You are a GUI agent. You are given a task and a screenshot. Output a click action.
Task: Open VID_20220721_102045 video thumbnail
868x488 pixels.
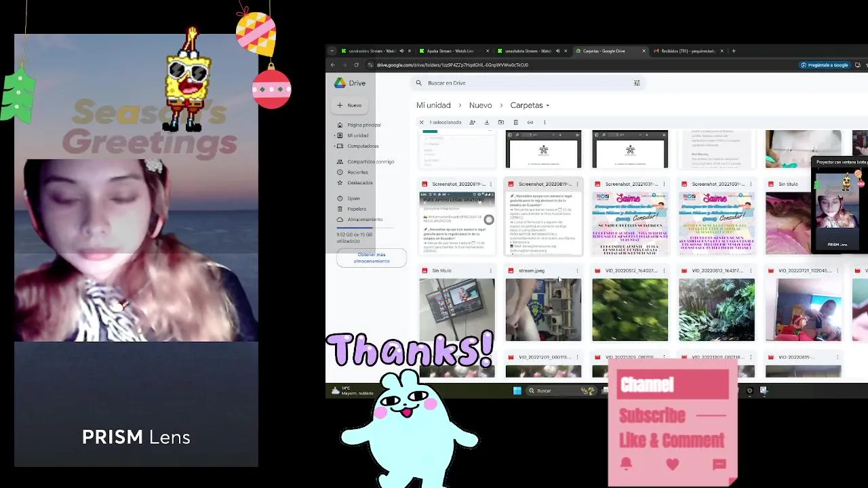pos(804,310)
